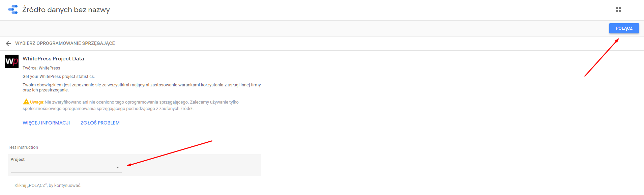
Task: Click the 'Twórca: WhitePress' text
Action: (41, 68)
